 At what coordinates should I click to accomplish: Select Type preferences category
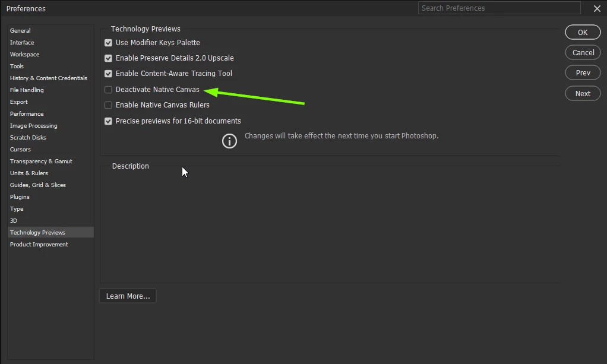[50, 209]
